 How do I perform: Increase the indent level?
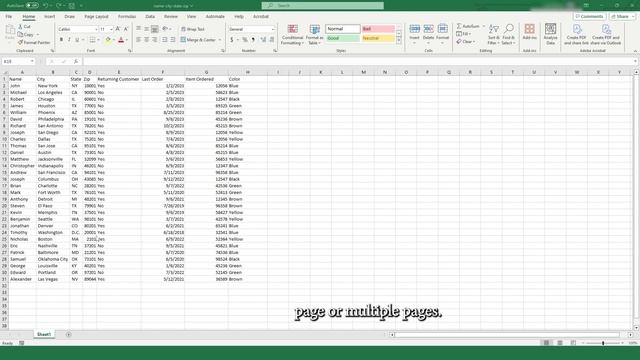coord(173,40)
